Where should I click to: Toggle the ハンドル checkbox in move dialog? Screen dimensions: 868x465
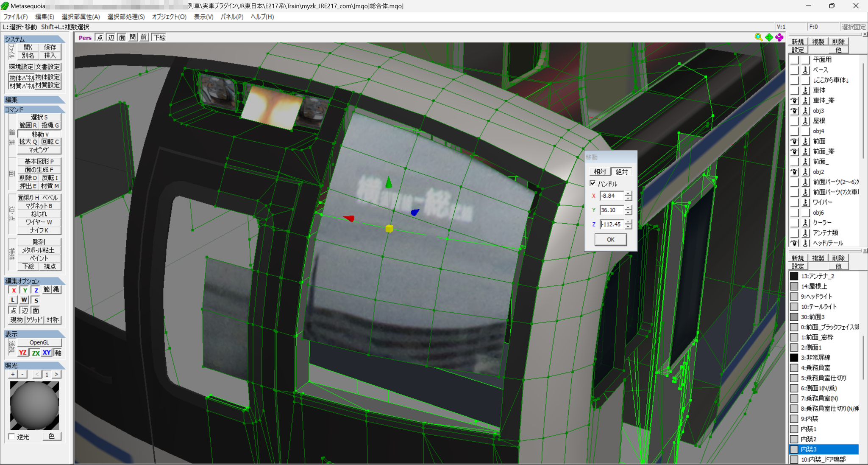(x=593, y=183)
